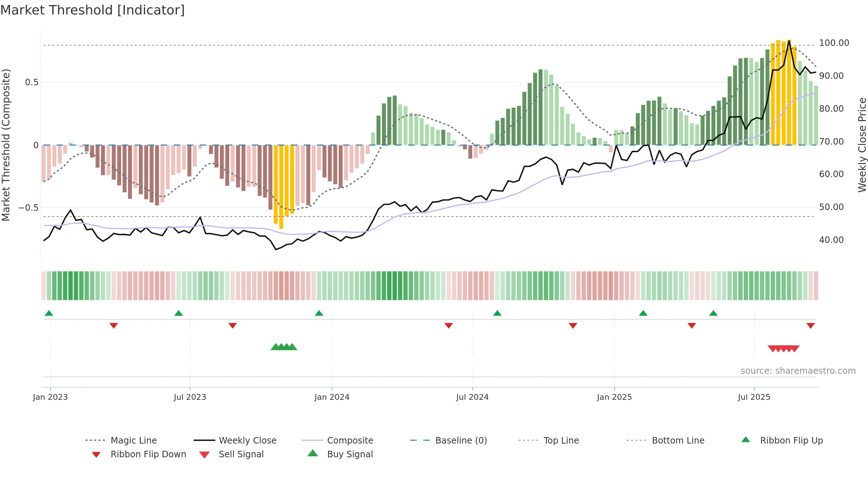Click the Jul 2024 x-axis label
Screen dimensions: 868x488
coord(472,397)
